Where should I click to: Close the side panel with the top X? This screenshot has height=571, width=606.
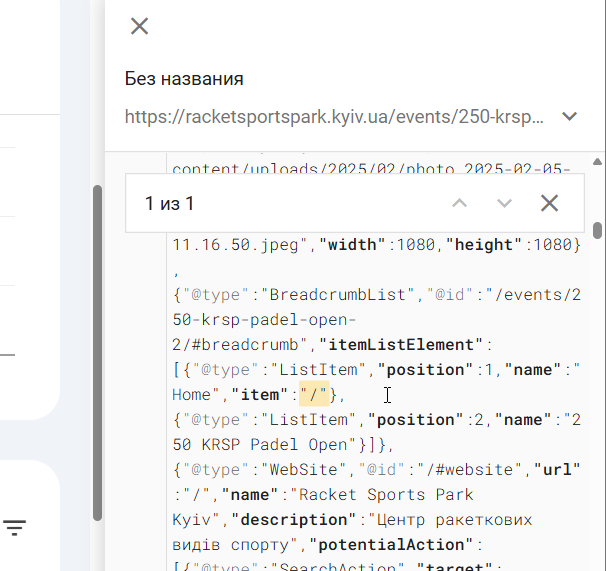pyautogui.click(x=140, y=26)
